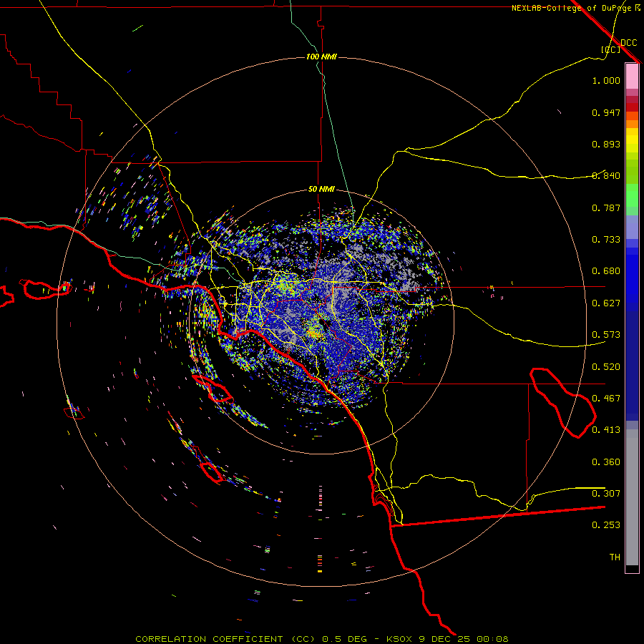Click the 0.413 legend value
644x644 pixels.
point(606,430)
